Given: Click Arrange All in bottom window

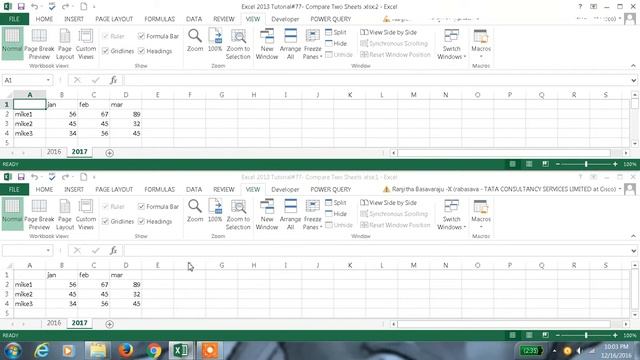Looking at the screenshot, I should point(290,214).
